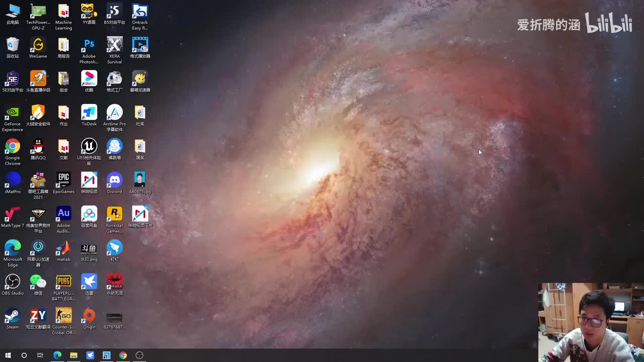Viewport: 644px width, 362px height.
Task: Select the Discord desktop shortcut
Action: (x=114, y=184)
